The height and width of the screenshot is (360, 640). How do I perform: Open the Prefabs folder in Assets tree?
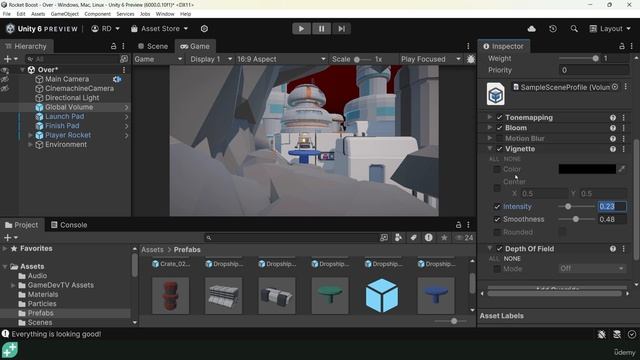tap(40, 313)
